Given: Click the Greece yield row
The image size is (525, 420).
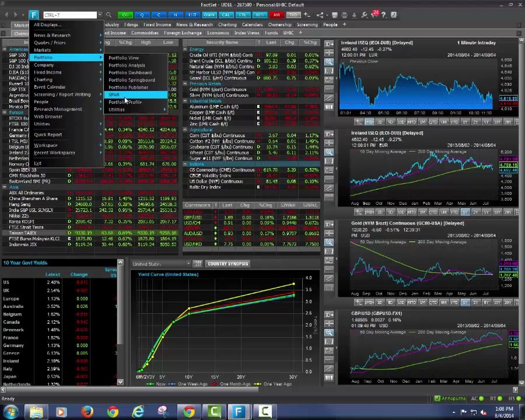Looking at the screenshot, I should click(59, 353).
